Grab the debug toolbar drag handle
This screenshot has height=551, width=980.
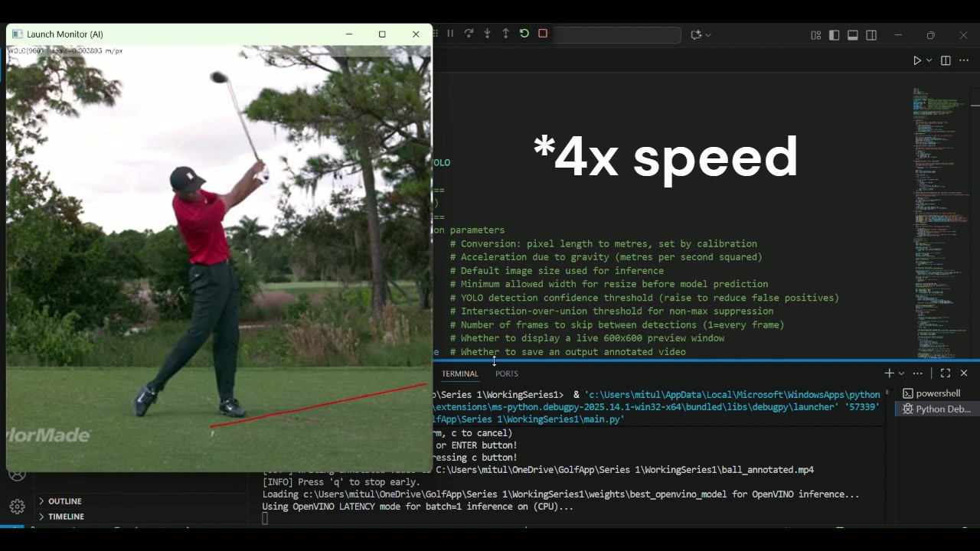click(436, 34)
